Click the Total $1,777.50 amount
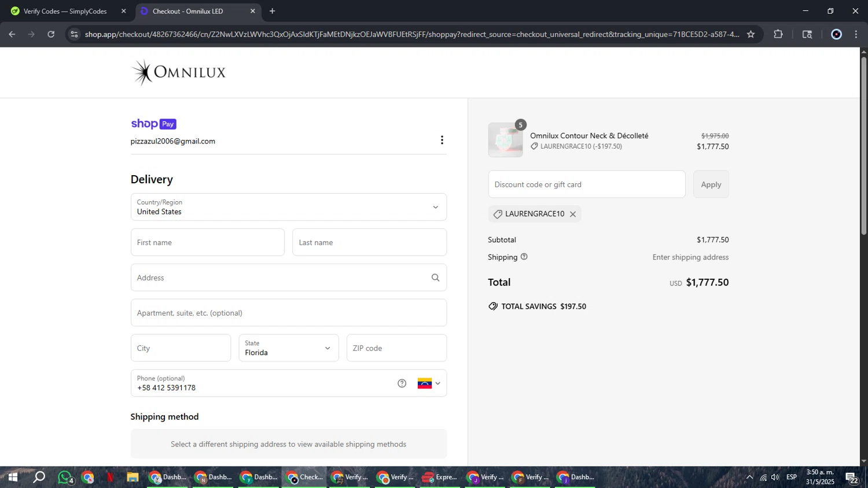868x488 pixels. click(x=707, y=282)
